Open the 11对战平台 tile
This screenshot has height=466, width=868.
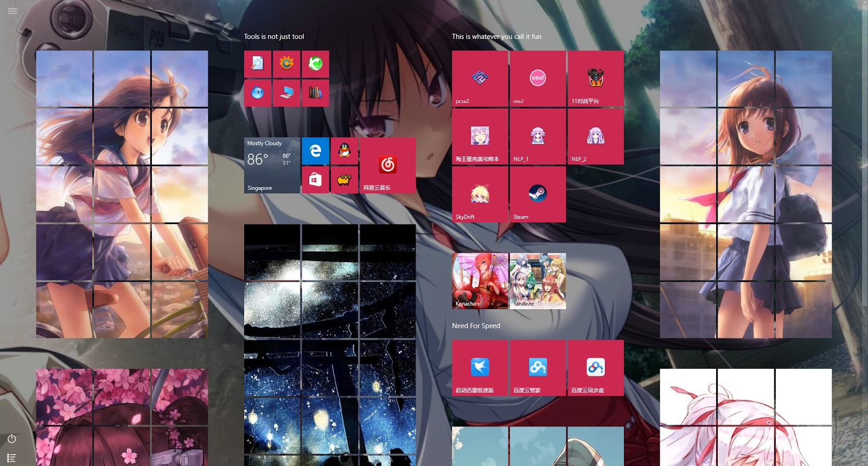point(596,79)
